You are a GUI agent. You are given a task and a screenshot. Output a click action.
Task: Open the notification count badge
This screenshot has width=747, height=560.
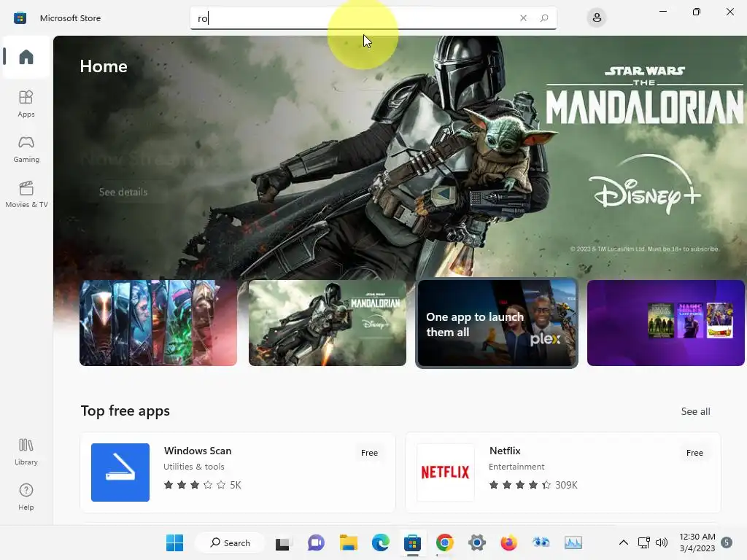(x=727, y=542)
